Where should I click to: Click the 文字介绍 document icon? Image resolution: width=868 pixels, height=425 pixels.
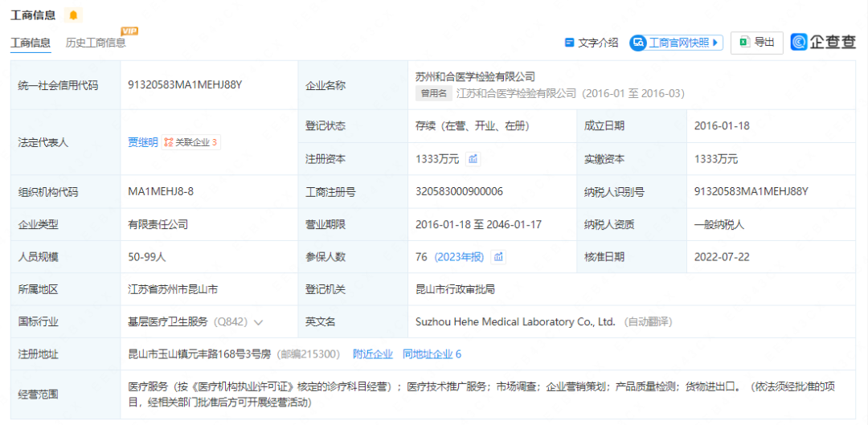pos(569,43)
